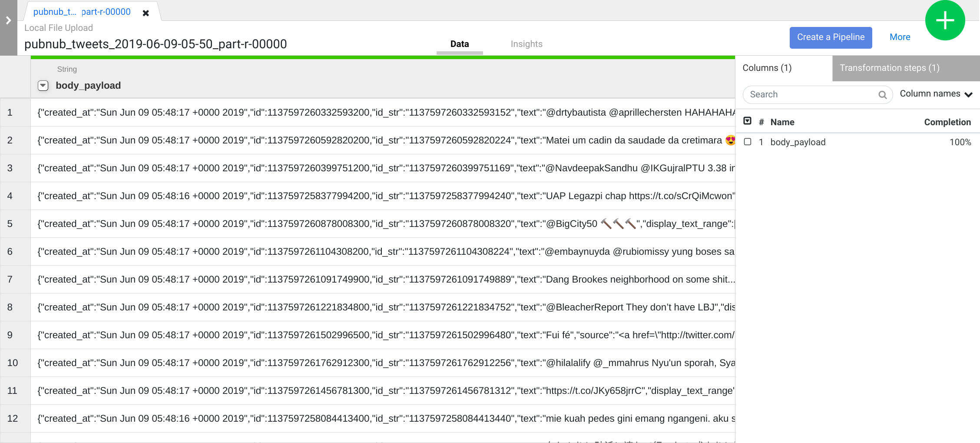Click the Completion header in Columns panel
This screenshot has width=980, height=443.
tap(948, 122)
